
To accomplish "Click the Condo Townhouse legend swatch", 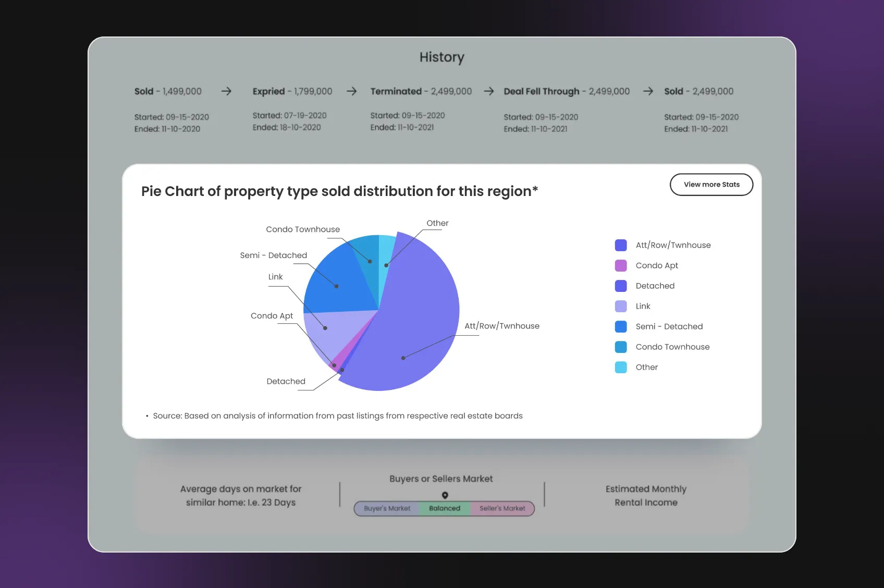I will click(621, 347).
